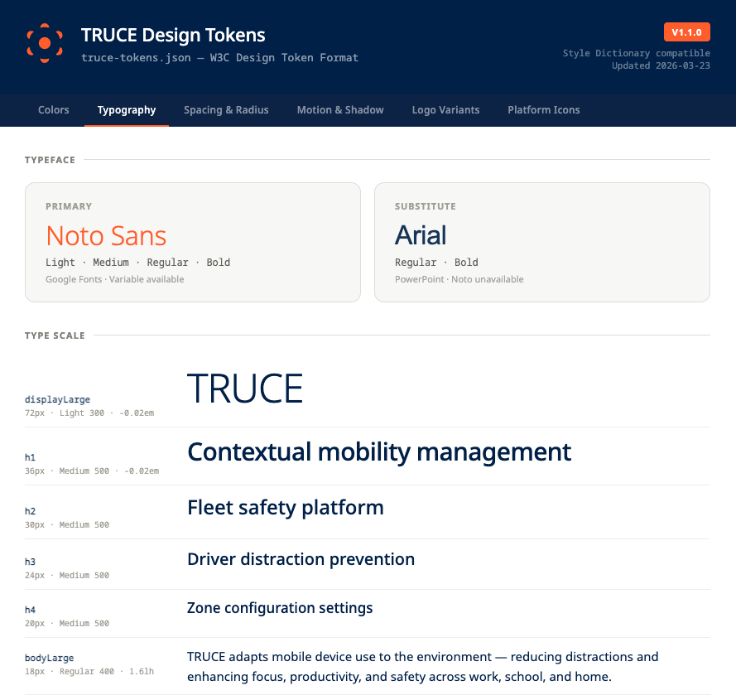Click the Light · Medium · Regular · Bold weights line

[x=138, y=262]
